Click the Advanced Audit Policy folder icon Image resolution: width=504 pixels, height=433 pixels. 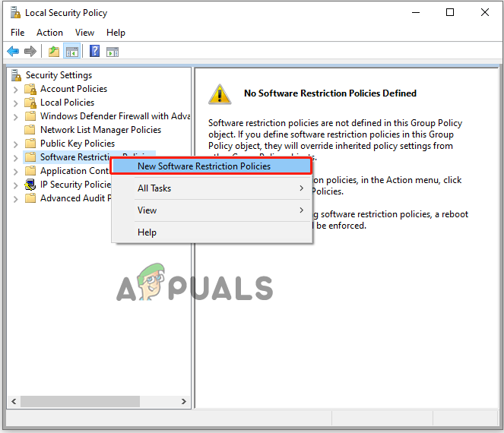(30, 198)
